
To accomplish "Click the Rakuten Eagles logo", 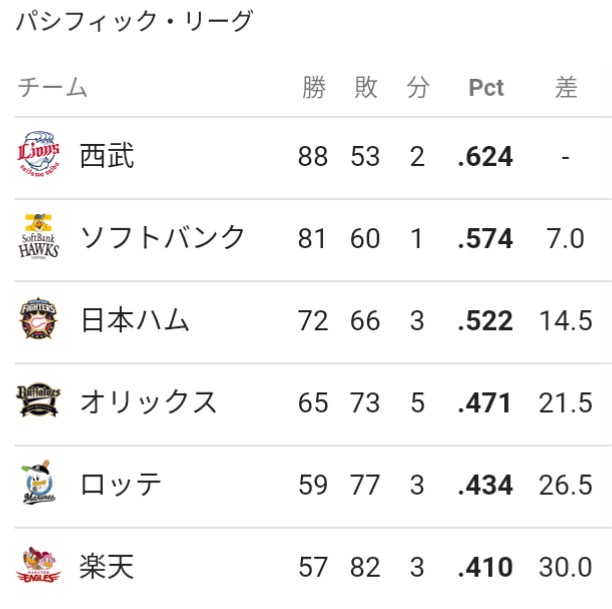I will [39, 565].
